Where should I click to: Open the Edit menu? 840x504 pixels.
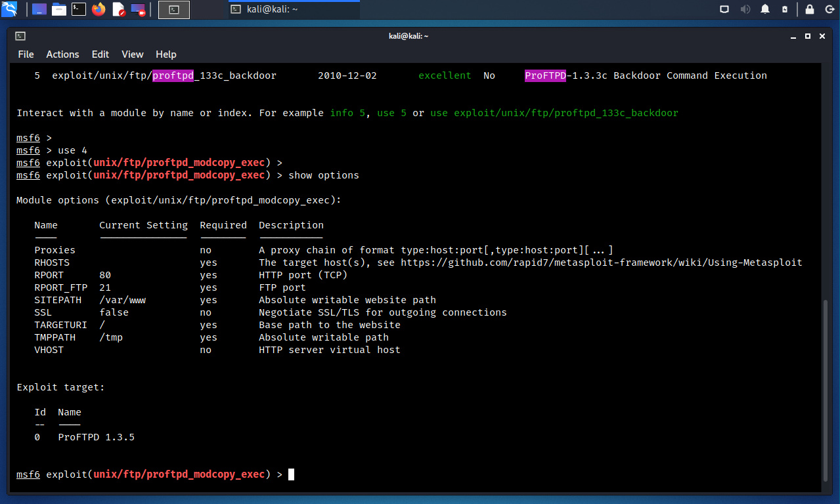point(100,54)
